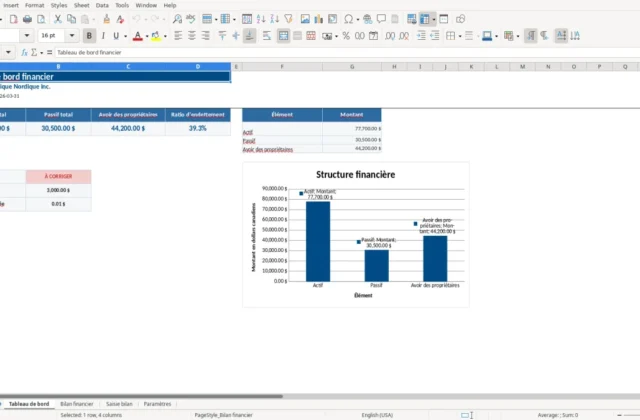This screenshot has width=640, height=420.
Task: Sort ascending with the A-Z icon
Action: 261,19
